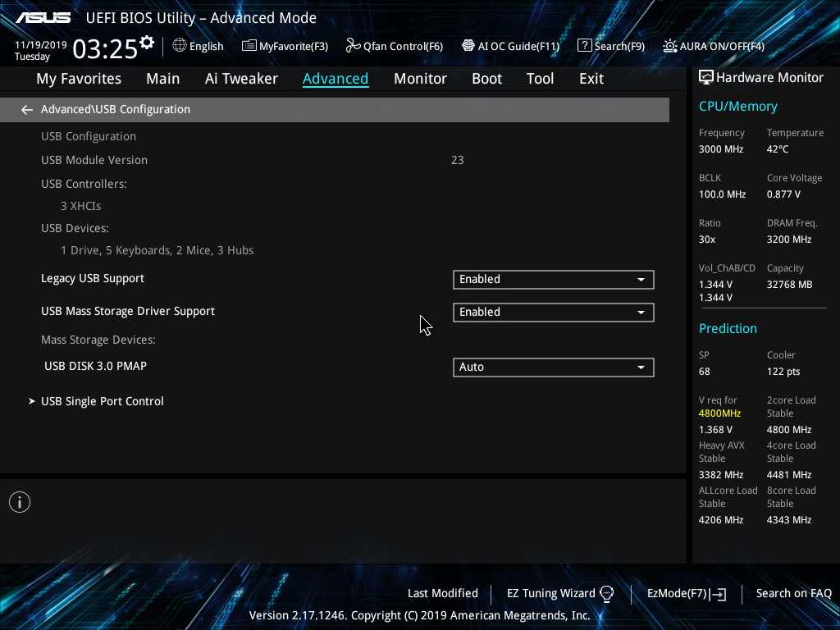Image resolution: width=840 pixels, height=630 pixels.
Task: Click the 3200 MHz DRAM frequency value
Action: pyautogui.click(x=788, y=240)
